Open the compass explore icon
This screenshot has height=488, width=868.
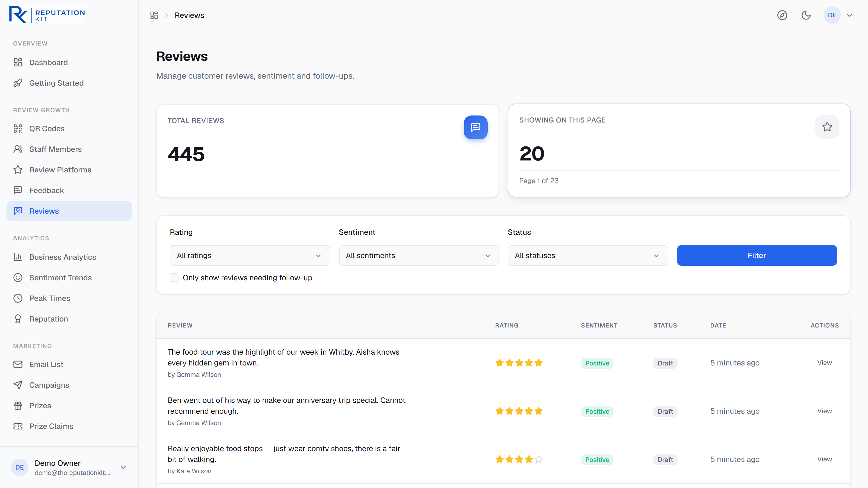782,15
